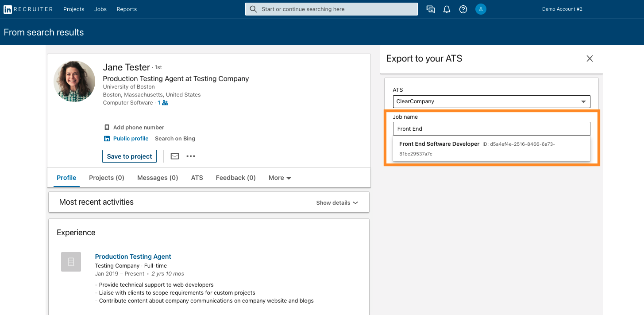This screenshot has height=315, width=644.
Task: Click the Jan 2019 – Present date range
Action: (120, 274)
